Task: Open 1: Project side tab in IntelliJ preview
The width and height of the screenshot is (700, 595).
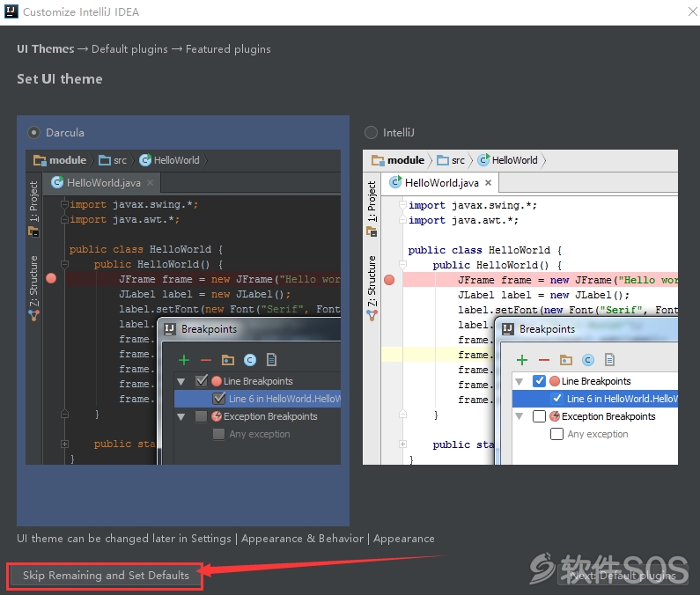Action: [372, 202]
